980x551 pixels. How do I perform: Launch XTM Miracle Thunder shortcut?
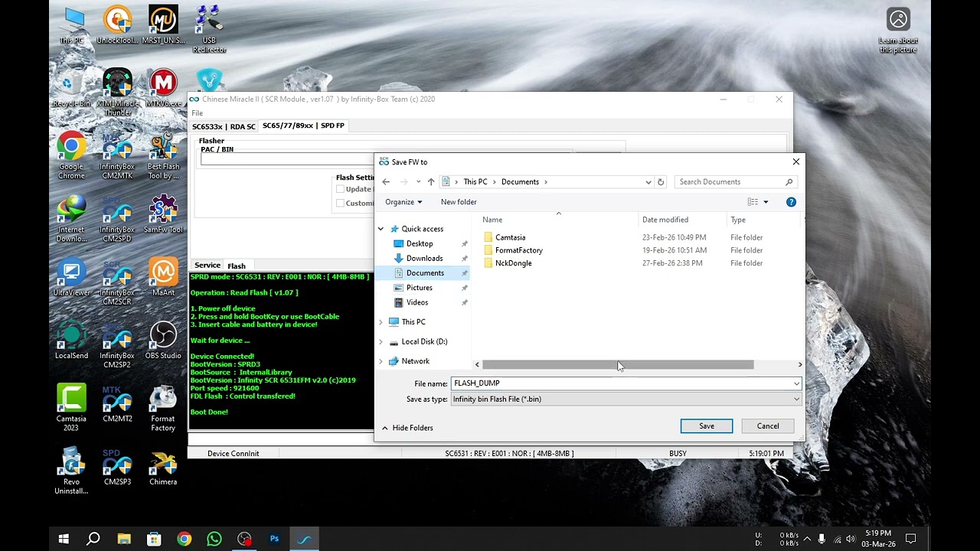pyautogui.click(x=117, y=93)
